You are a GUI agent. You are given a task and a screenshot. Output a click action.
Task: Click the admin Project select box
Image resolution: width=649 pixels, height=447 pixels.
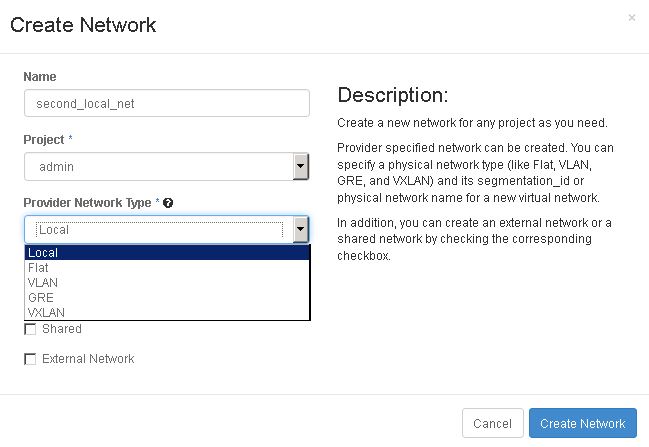pyautogui.click(x=158, y=167)
